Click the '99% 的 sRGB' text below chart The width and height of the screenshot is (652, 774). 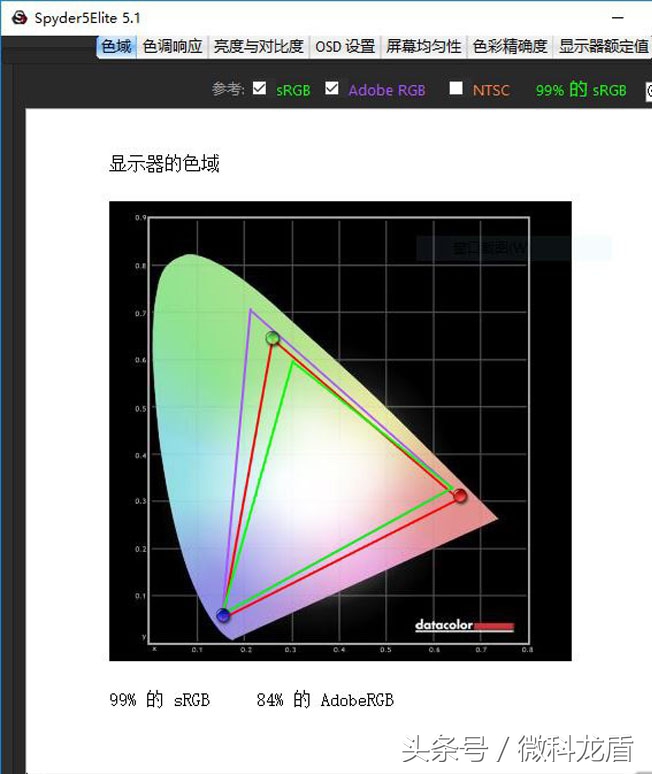[x=159, y=699]
